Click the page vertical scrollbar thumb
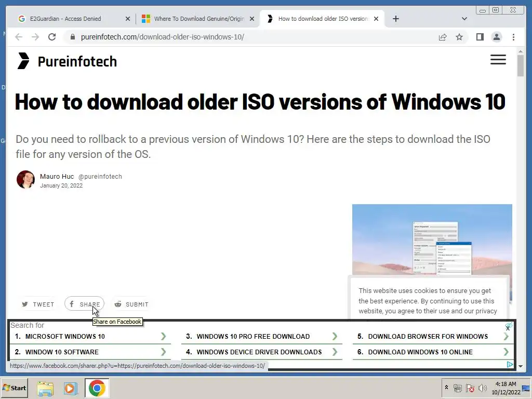Viewport: 532px width, 399px height. pos(521,65)
